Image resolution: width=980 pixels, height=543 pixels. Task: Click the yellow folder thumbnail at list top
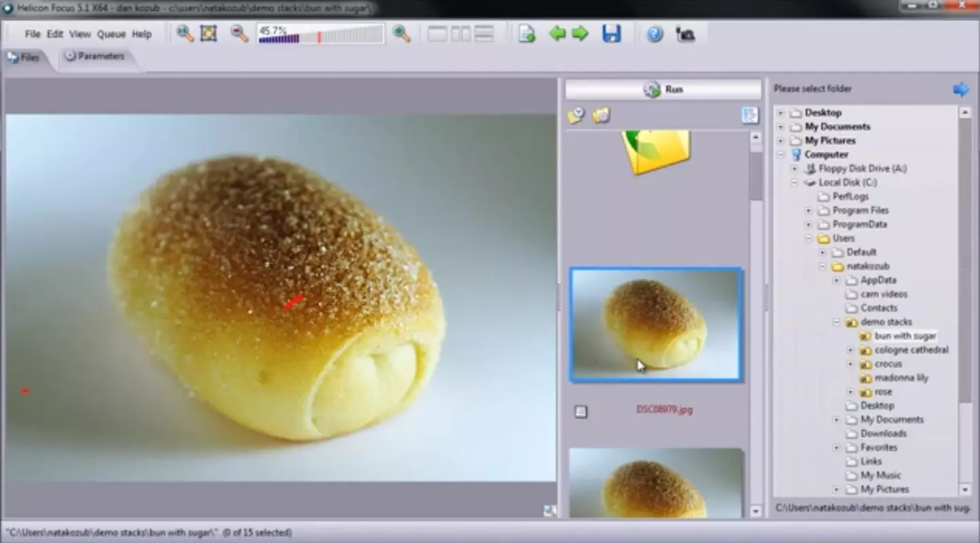point(657,153)
